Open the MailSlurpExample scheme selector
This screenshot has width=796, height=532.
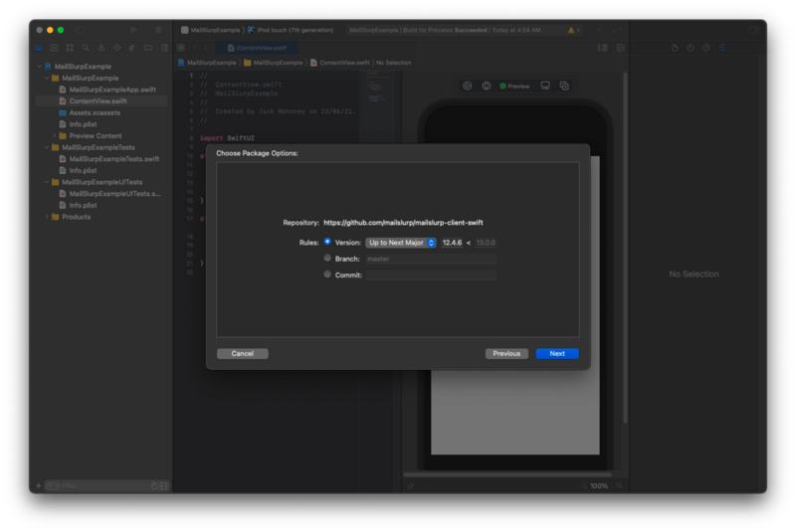[x=211, y=30]
